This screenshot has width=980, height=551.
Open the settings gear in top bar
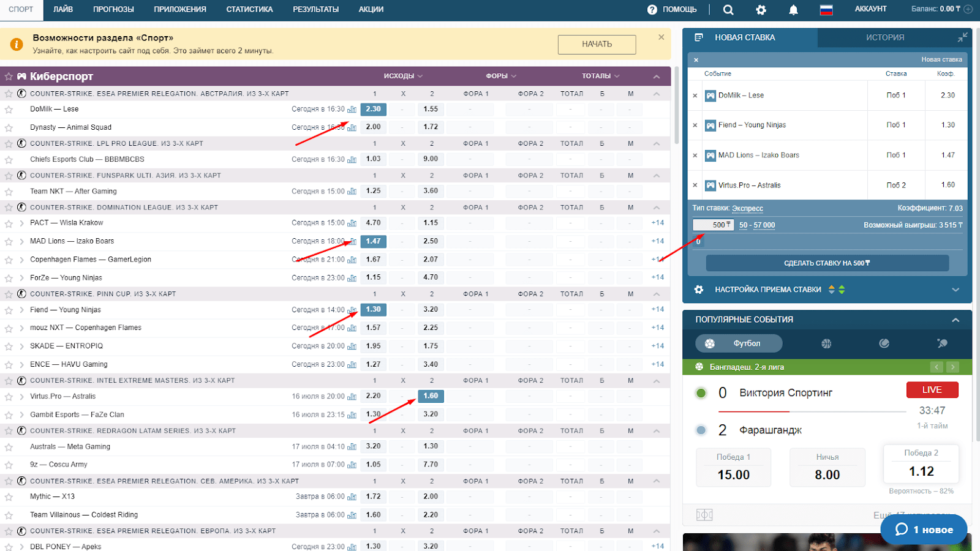click(x=761, y=10)
